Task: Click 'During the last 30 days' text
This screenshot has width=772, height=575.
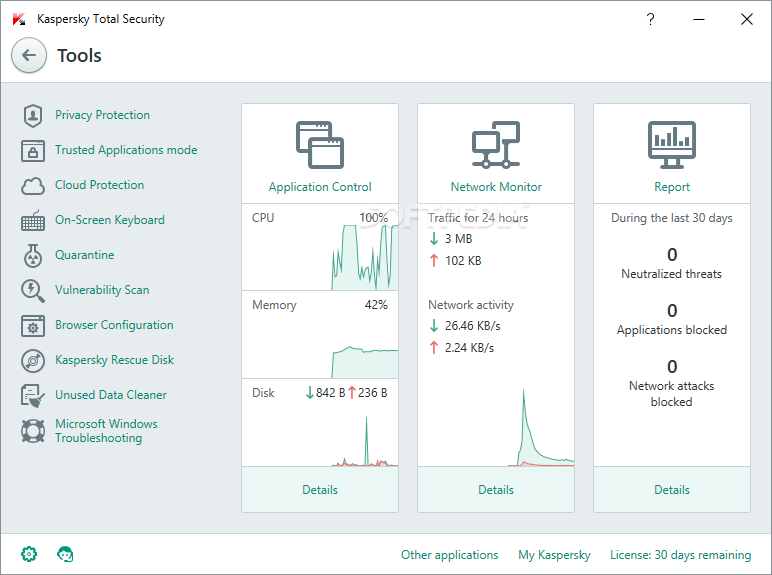Action: pyautogui.click(x=672, y=218)
